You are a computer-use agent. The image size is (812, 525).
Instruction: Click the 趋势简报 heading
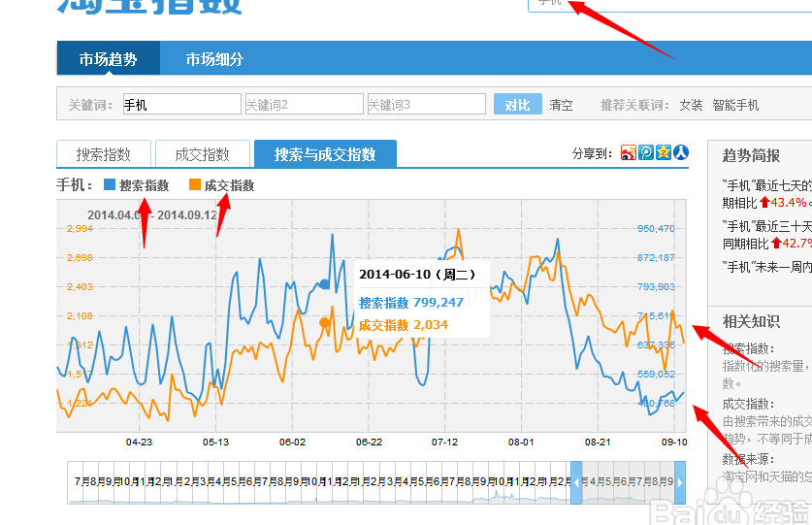(x=751, y=155)
